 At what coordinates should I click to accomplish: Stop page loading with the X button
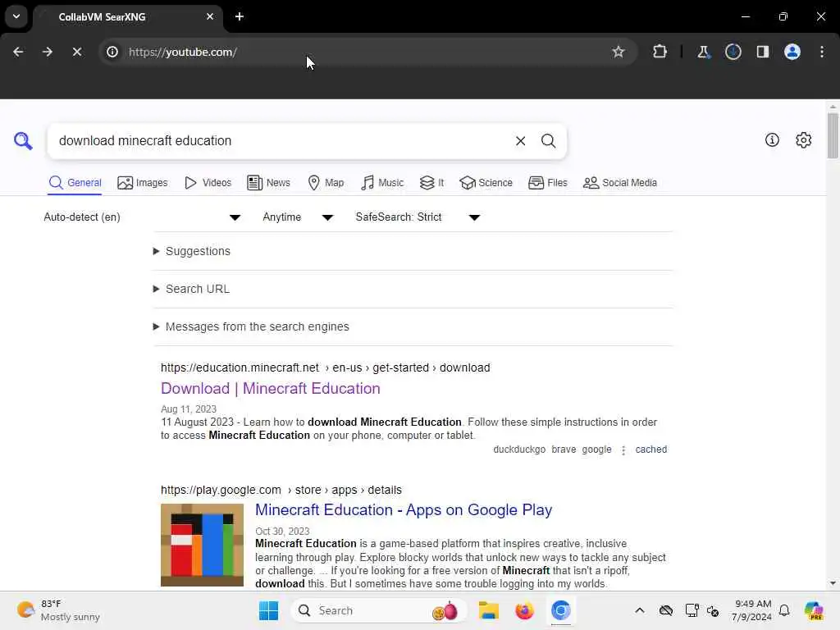76,52
